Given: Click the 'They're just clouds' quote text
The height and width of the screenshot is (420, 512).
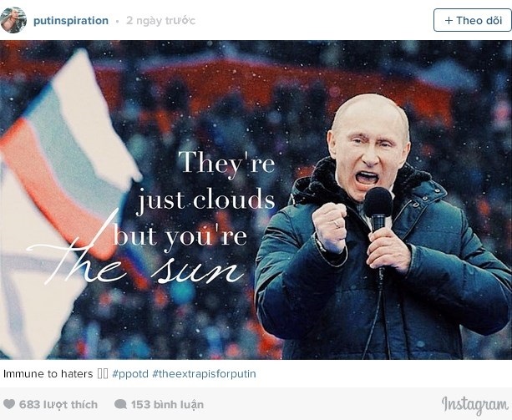Looking at the screenshot, I should [x=206, y=180].
